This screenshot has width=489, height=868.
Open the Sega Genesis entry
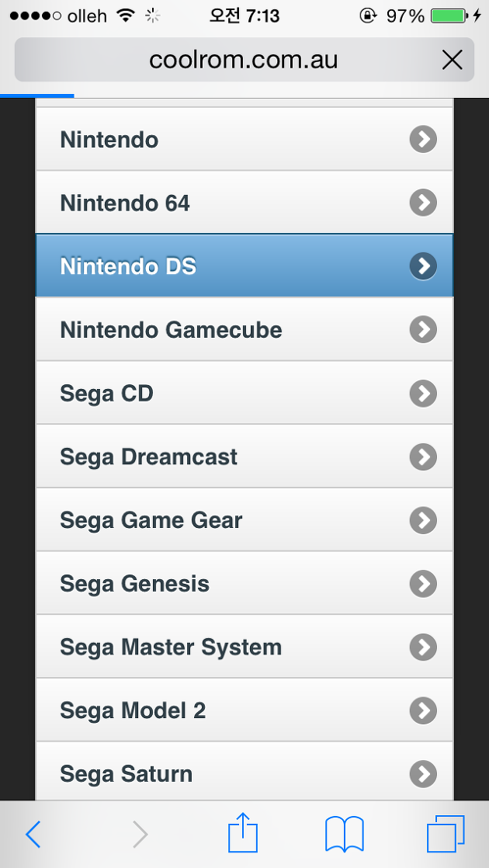[x=244, y=584]
